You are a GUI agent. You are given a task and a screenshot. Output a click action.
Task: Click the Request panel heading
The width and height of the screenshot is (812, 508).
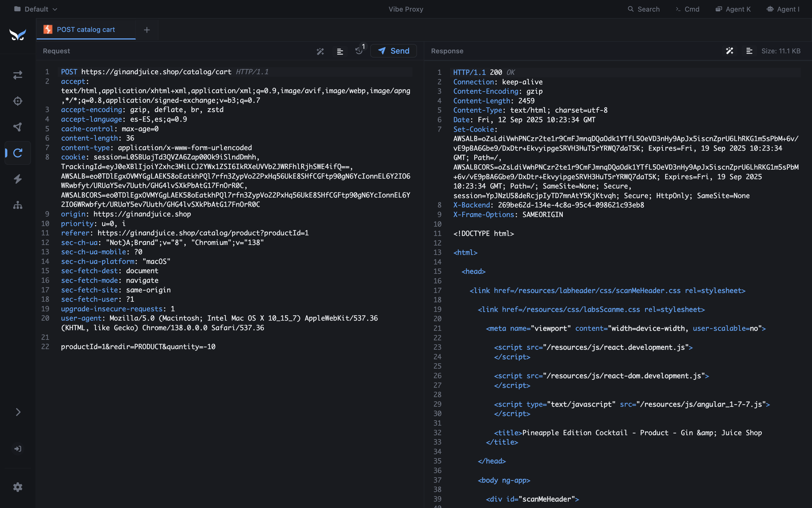56,51
